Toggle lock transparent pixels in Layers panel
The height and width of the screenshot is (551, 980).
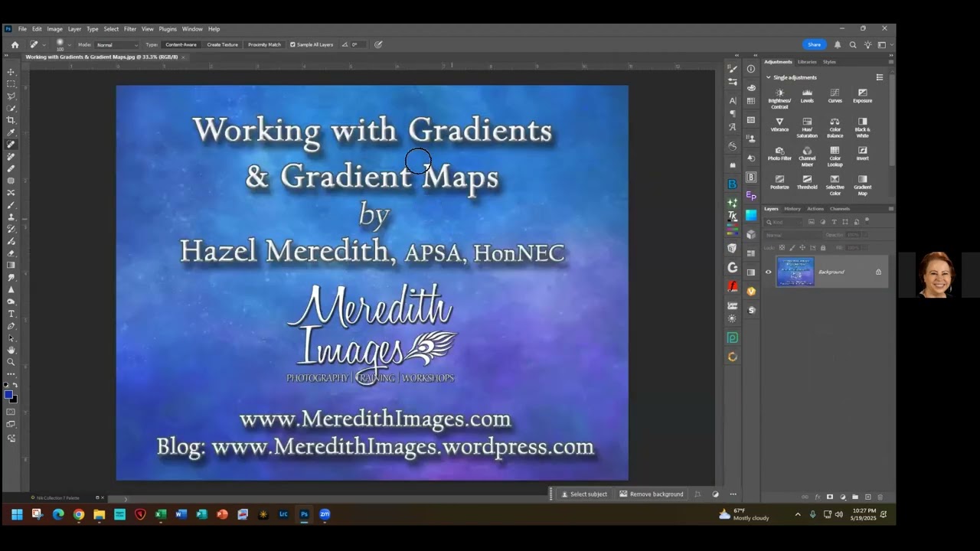(782, 248)
